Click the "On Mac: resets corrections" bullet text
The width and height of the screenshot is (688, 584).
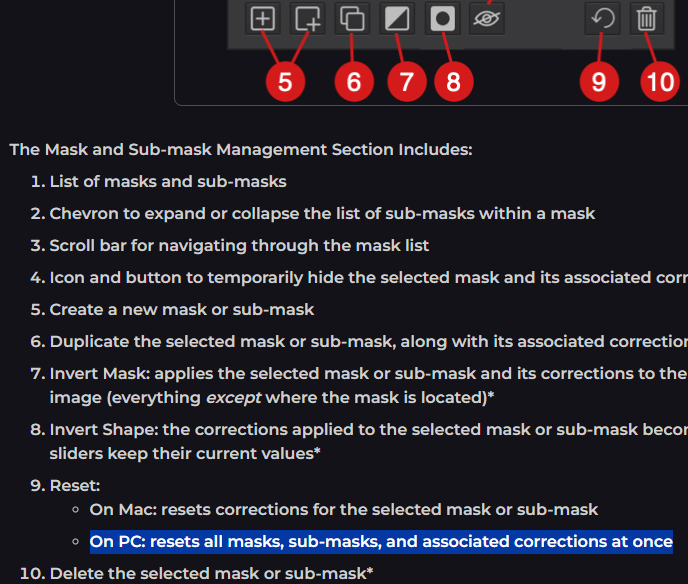pos(344,510)
